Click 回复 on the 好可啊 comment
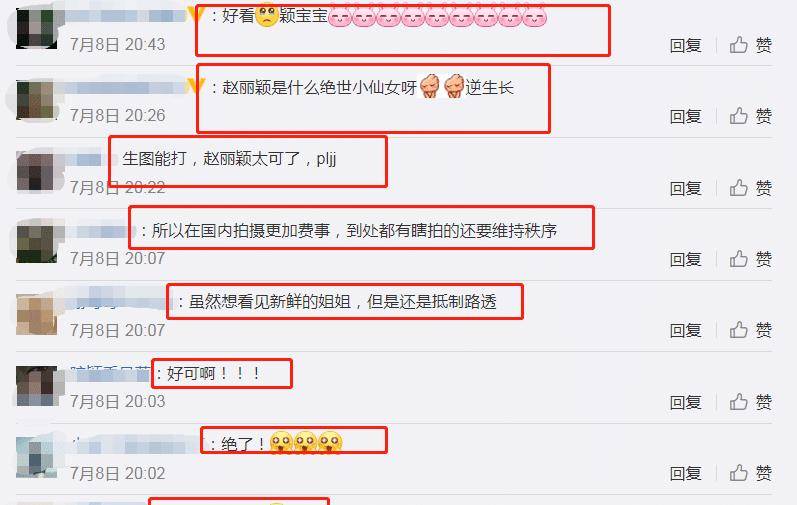797x505 pixels. tap(685, 402)
